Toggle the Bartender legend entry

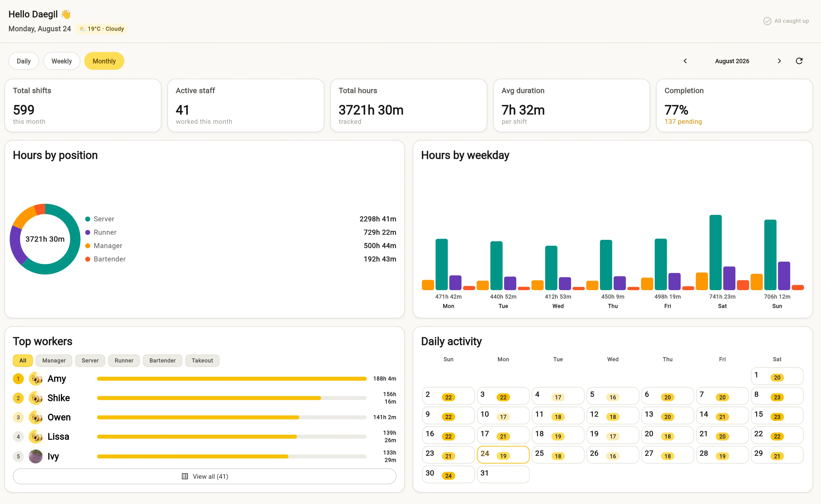click(106, 259)
